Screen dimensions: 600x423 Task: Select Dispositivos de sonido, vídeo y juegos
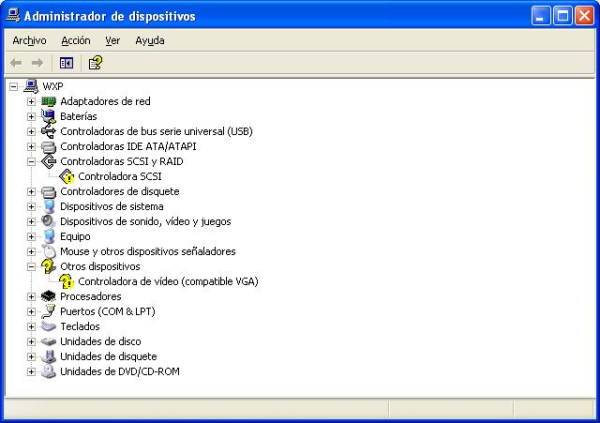145,222
